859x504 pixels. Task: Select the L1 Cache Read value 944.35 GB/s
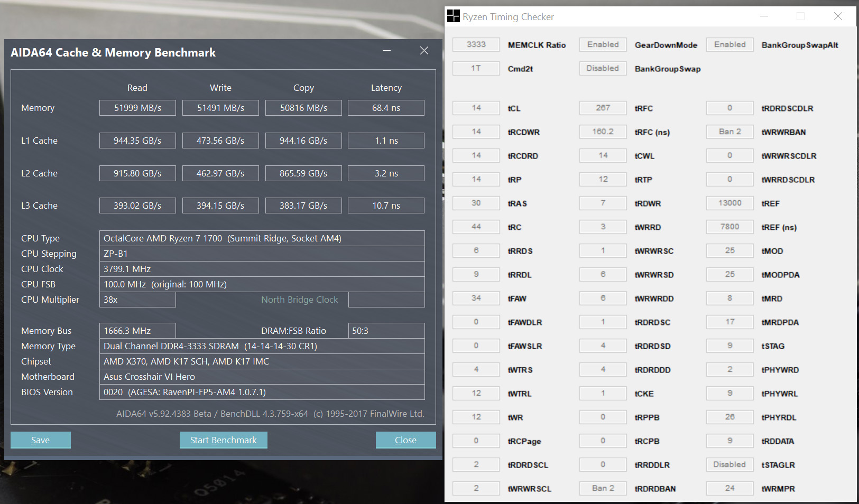coord(137,141)
